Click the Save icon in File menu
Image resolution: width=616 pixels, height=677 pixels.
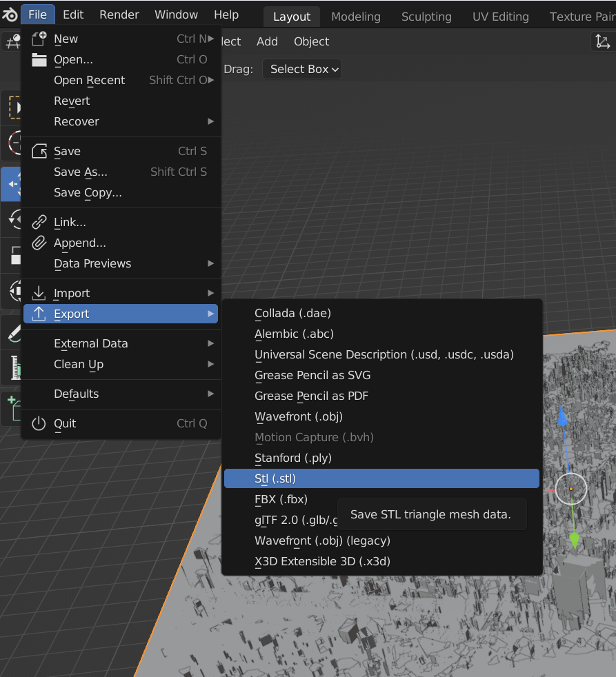[x=39, y=151]
